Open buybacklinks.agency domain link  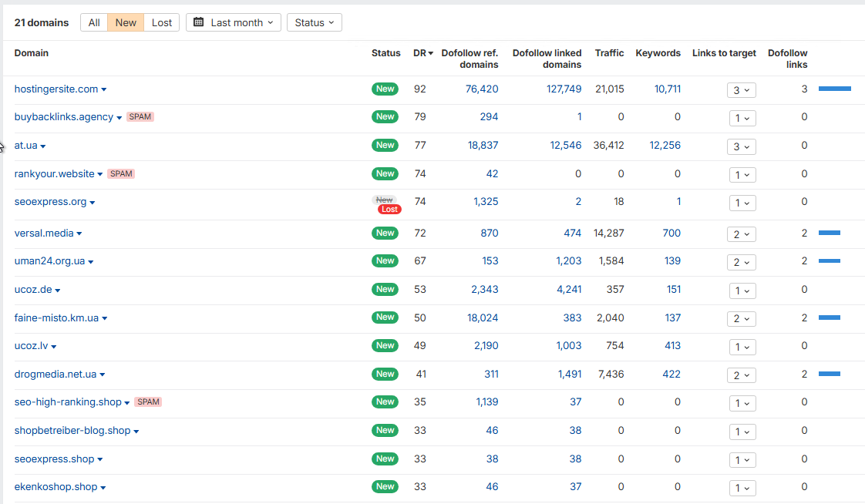pos(63,117)
